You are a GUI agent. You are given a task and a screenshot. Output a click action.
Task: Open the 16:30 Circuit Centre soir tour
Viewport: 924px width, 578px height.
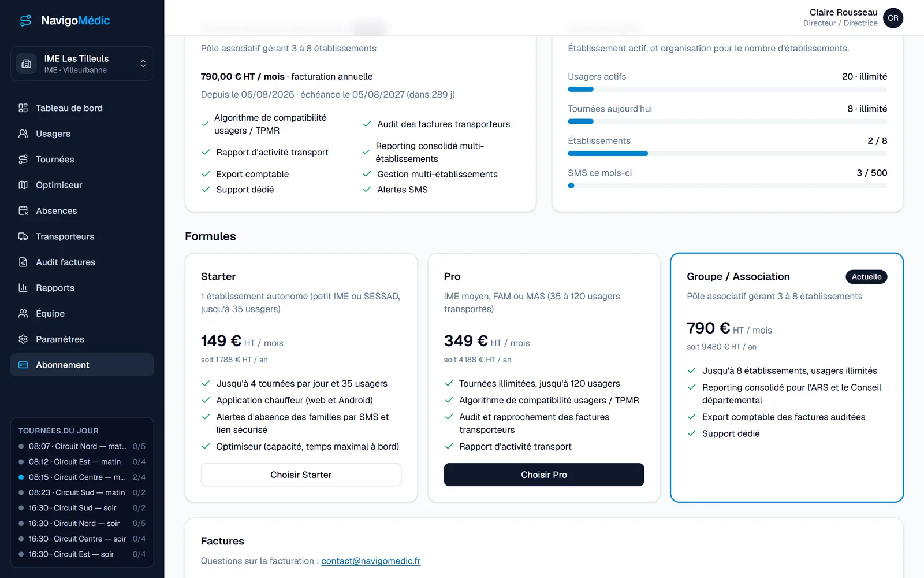point(82,539)
